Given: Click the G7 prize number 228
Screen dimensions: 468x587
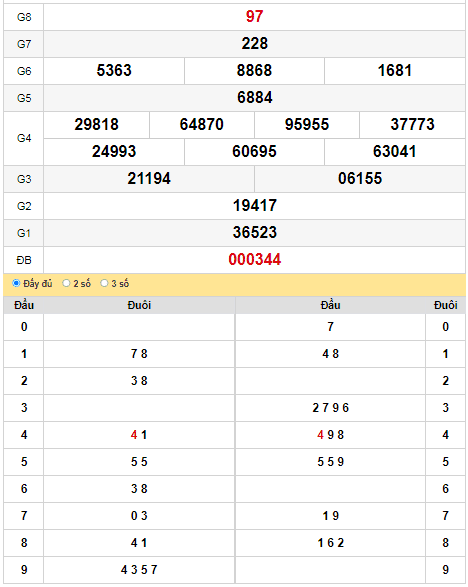Looking at the screenshot, I should (x=254, y=43).
